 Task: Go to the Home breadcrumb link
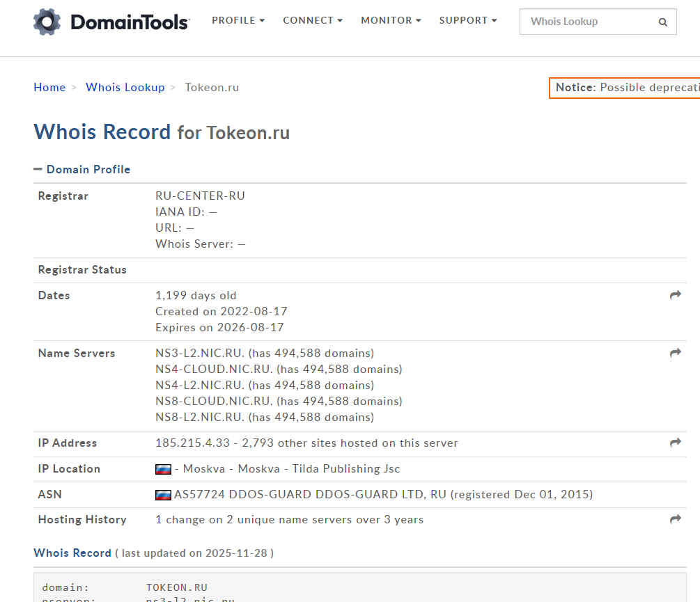[x=49, y=88]
